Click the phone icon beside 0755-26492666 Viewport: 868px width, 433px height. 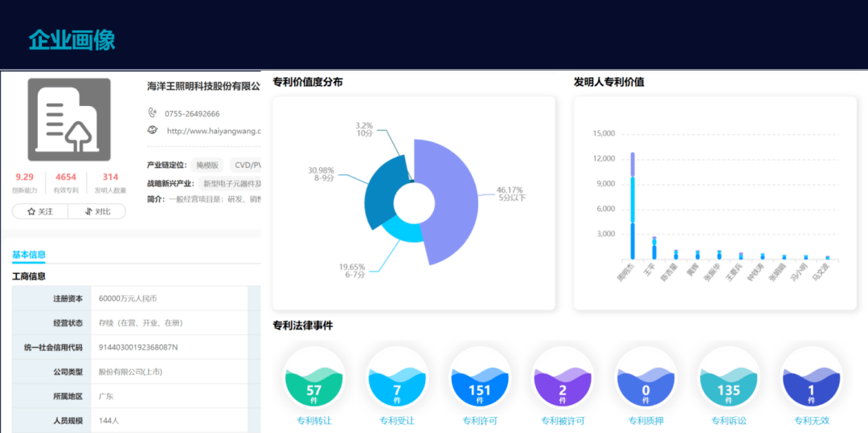pos(152,113)
